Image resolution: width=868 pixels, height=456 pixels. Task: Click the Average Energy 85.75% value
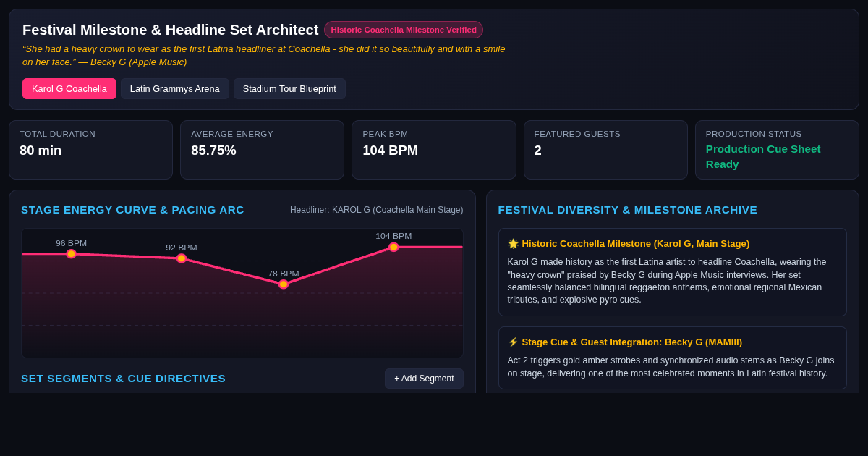click(x=213, y=151)
